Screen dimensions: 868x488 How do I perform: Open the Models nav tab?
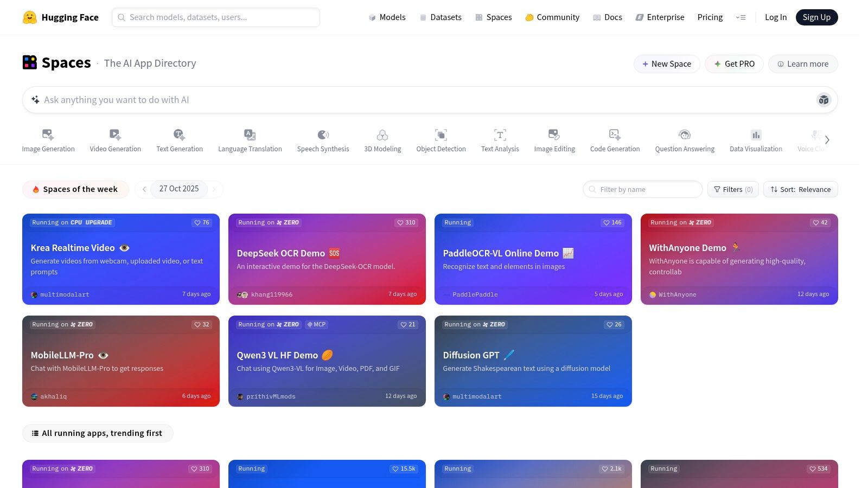click(387, 17)
